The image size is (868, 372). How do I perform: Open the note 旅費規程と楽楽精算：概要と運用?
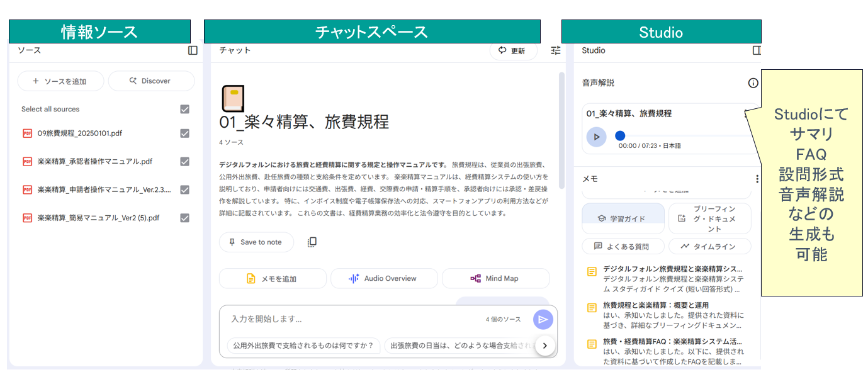coord(674,315)
